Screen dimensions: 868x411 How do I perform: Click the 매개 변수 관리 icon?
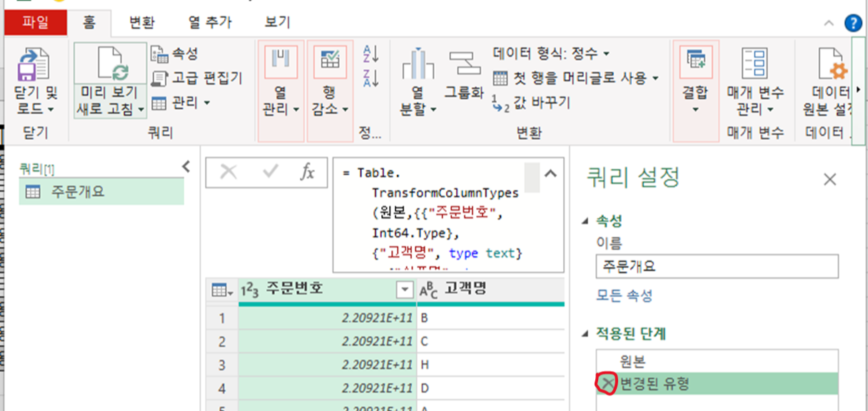click(x=755, y=64)
